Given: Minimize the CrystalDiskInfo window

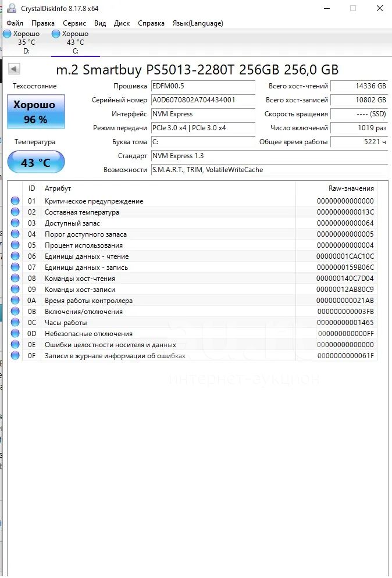Looking at the screenshot, I should click(x=327, y=8).
